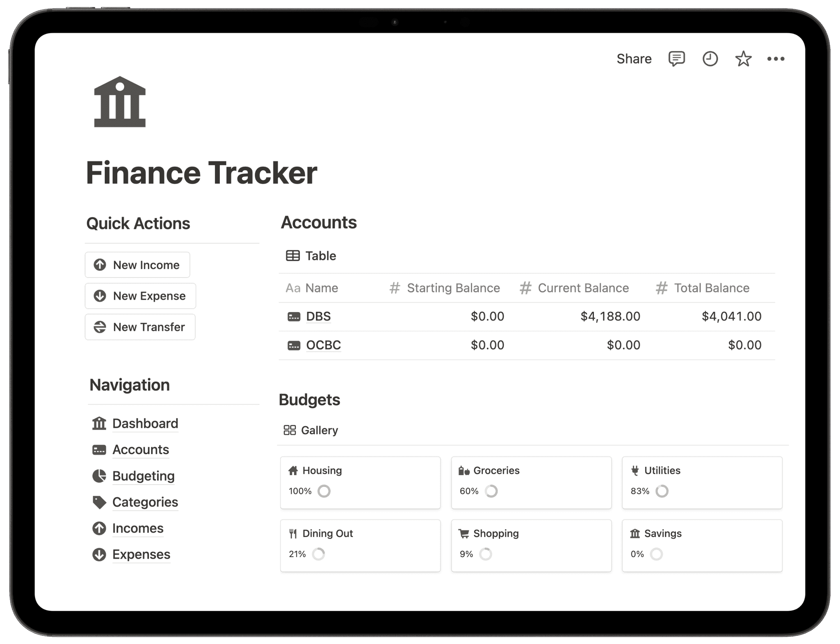
Task: Click the Current Balance column header
Action: tap(583, 288)
